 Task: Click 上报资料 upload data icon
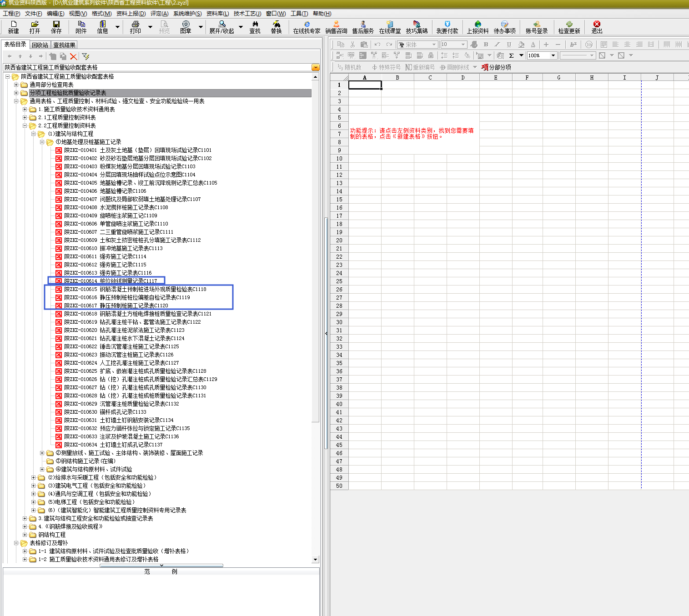[478, 27]
